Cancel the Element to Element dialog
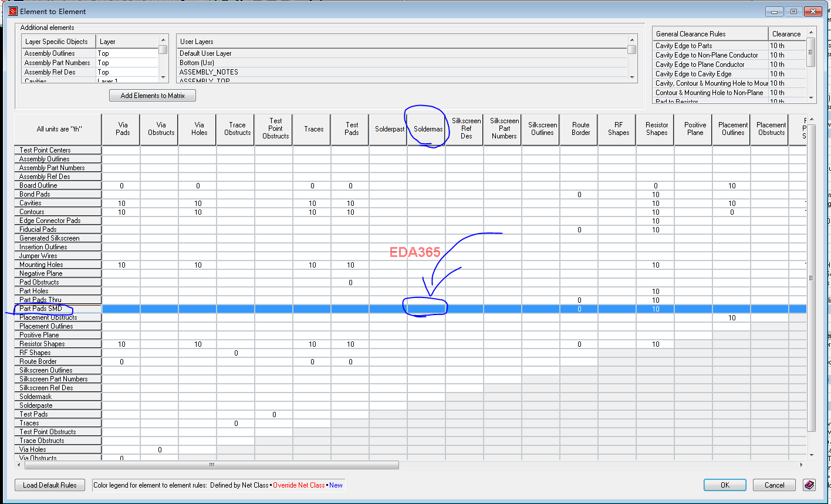831x504 pixels. click(774, 485)
